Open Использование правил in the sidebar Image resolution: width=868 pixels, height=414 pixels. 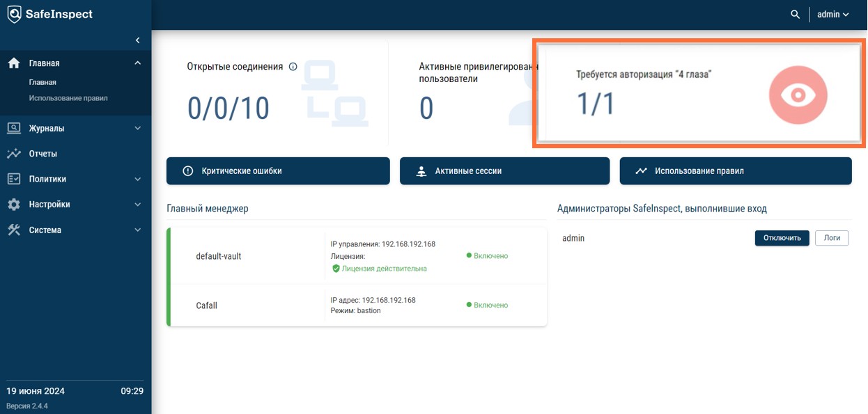coord(68,98)
